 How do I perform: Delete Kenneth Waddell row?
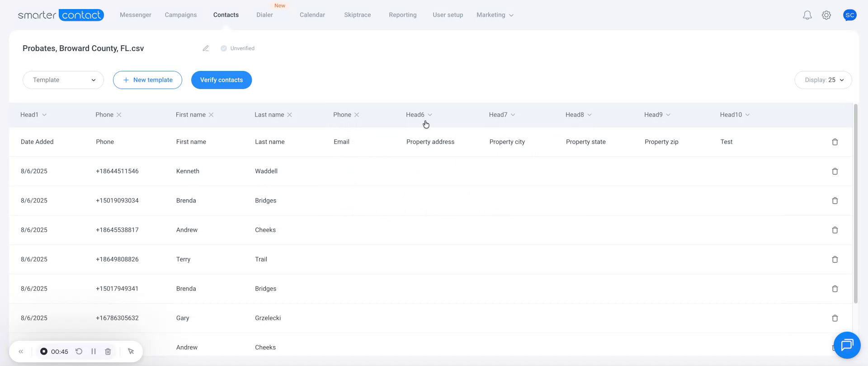click(835, 171)
